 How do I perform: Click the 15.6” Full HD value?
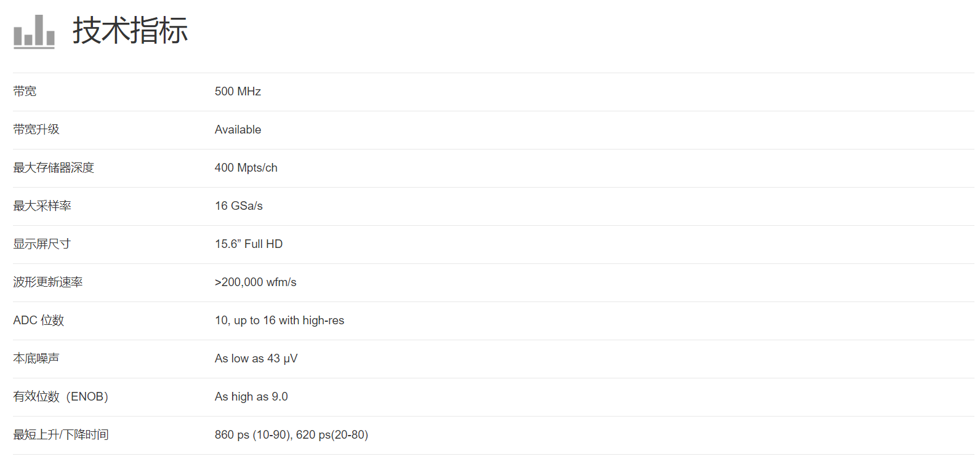coord(249,244)
